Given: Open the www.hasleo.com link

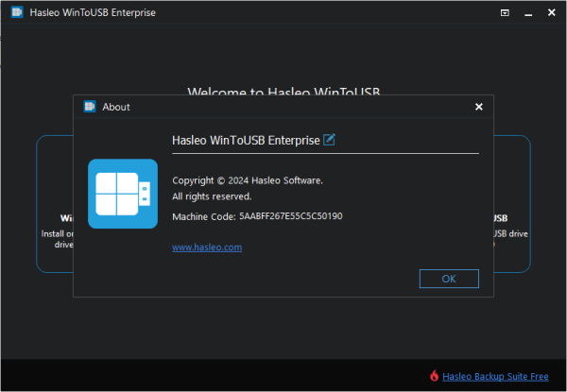Looking at the screenshot, I should pyautogui.click(x=207, y=247).
